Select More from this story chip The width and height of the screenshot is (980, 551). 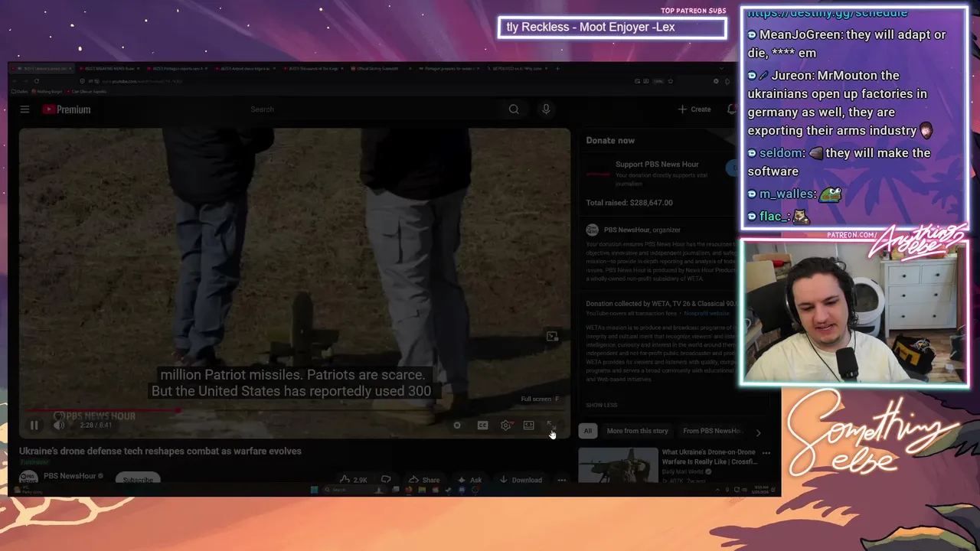click(638, 431)
